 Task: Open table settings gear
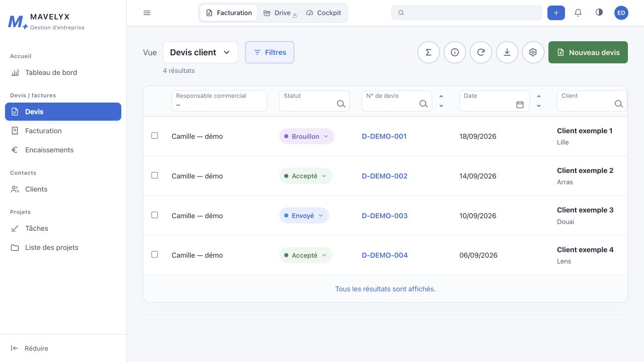pos(533,52)
